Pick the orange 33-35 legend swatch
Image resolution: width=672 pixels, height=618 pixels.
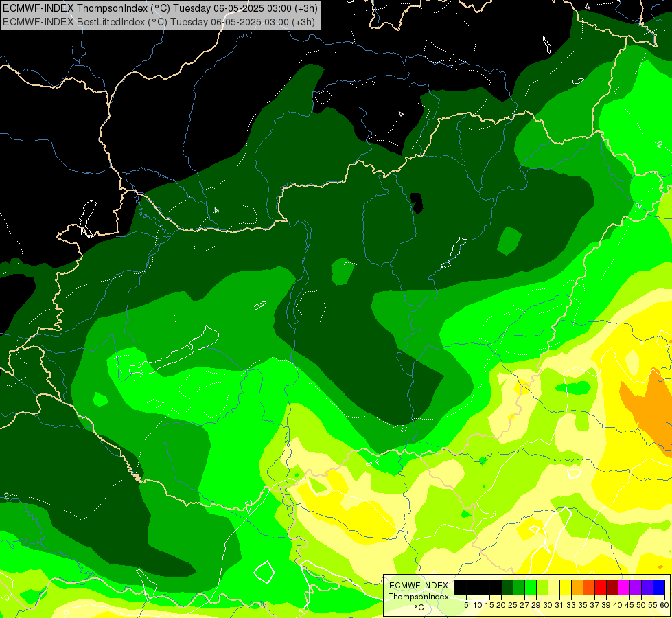pos(577,588)
